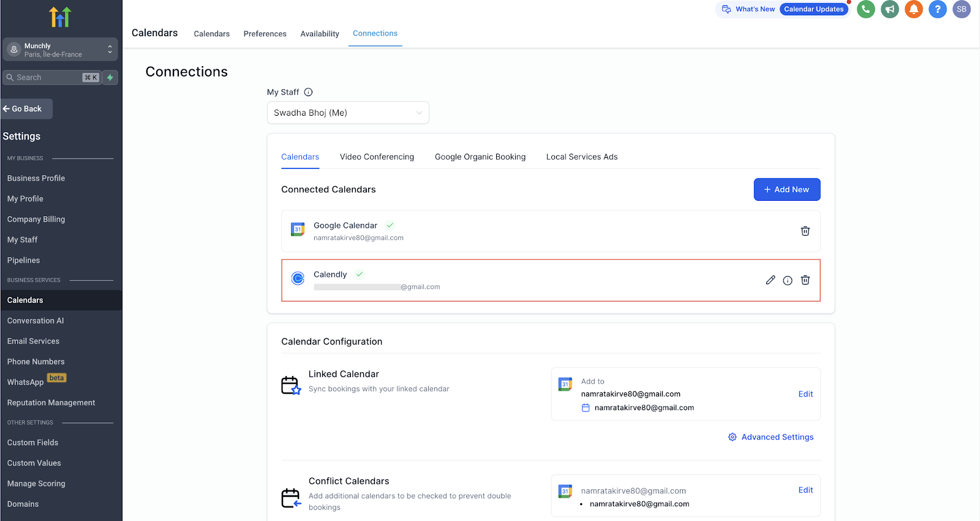Open the help question mark icon
980x521 pixels.
(x=937, y=9)
